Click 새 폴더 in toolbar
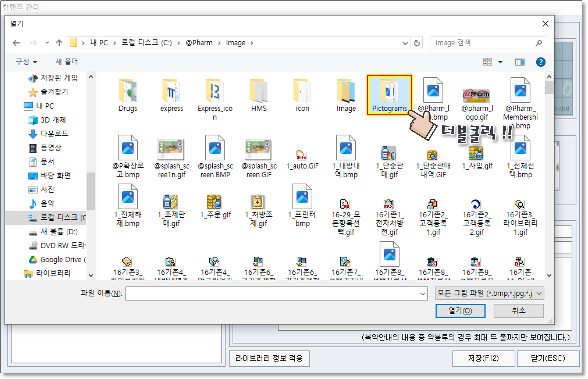588x379 pixels. tap(66, 62)
